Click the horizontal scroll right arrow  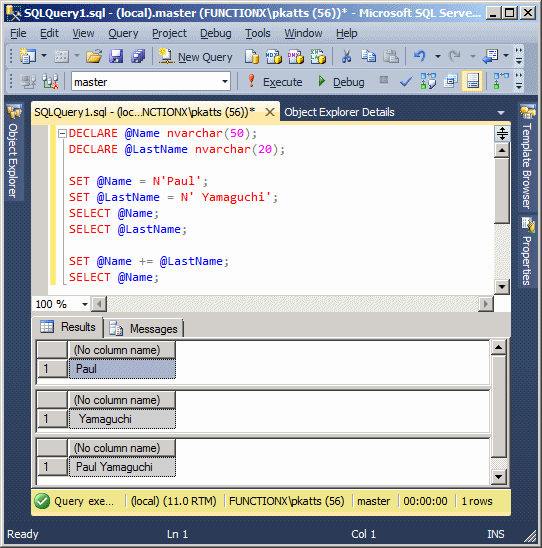485,304
